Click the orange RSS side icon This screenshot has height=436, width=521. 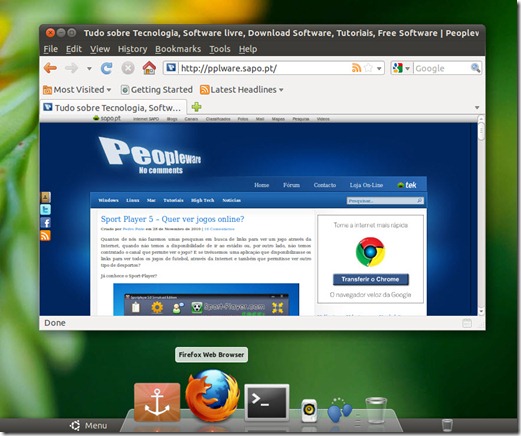(45, 235)
